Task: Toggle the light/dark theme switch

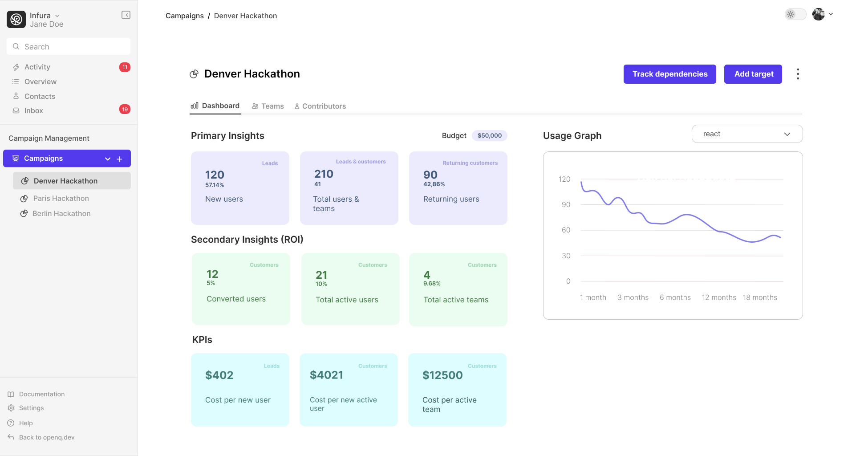Action: tap(795, 14)
